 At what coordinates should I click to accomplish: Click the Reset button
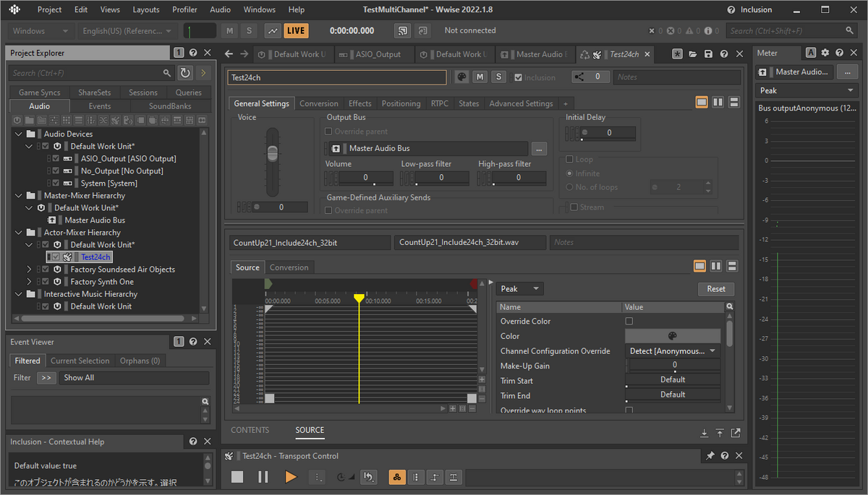click(716, 288)
